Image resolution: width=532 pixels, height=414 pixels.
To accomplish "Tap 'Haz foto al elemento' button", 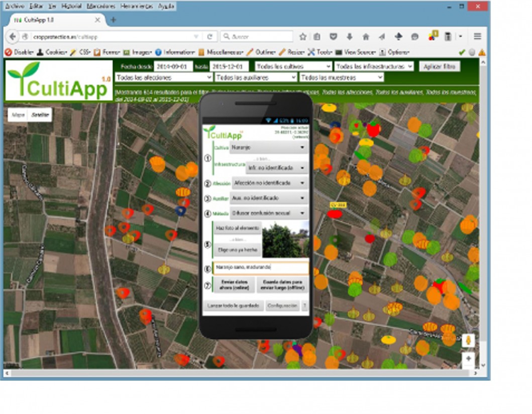I will pos(237,229).
